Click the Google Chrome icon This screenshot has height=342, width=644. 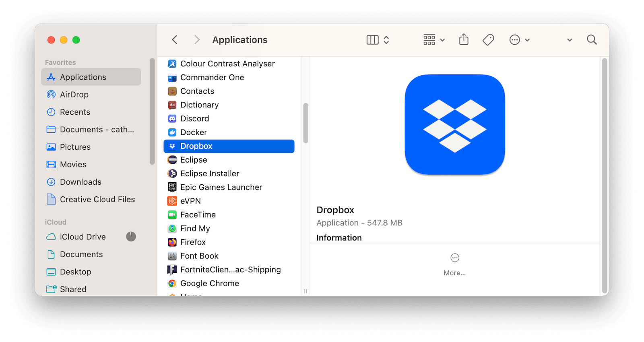point(172,283)
